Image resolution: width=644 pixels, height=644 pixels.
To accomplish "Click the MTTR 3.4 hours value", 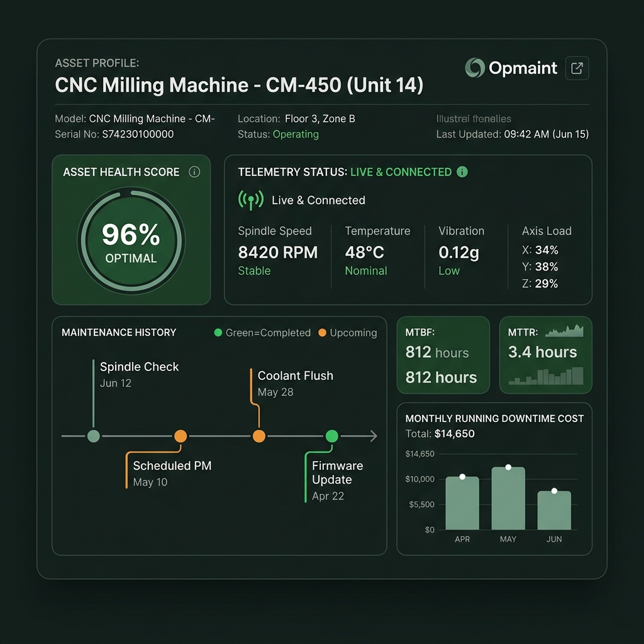I will (542, 352).
